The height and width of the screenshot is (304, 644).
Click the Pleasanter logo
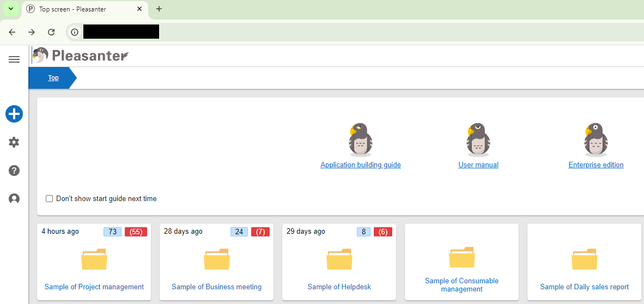tap(81, 55)
